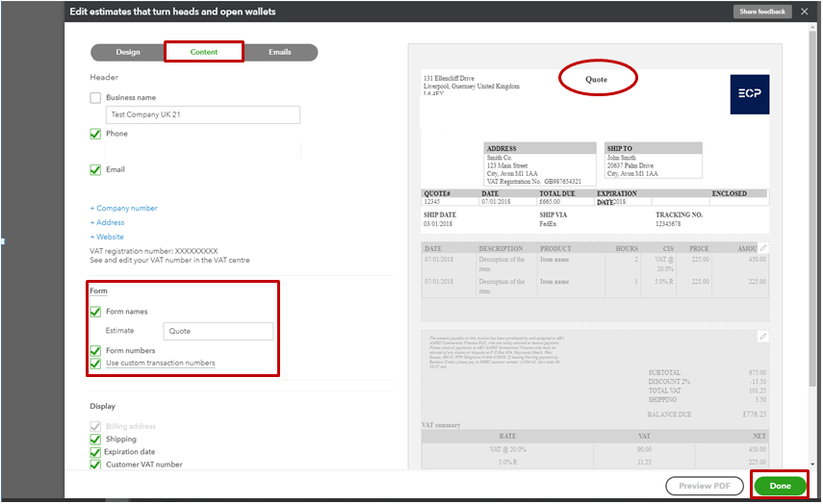Click the pencil edit icon on the items table
This screenshot has width=823, height=504.
pos(763,247)
